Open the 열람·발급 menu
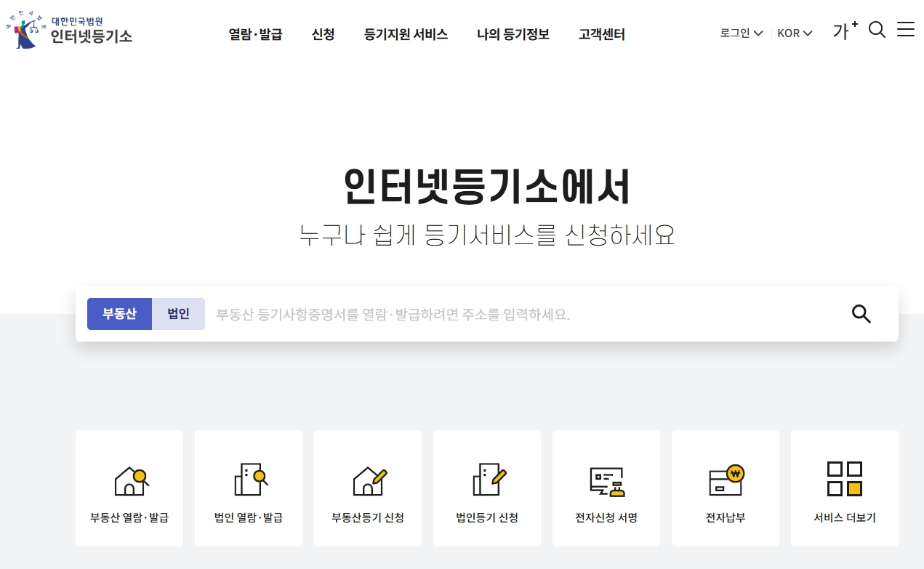The width and height of the screenshot is (924, 569). pos(255,34)
